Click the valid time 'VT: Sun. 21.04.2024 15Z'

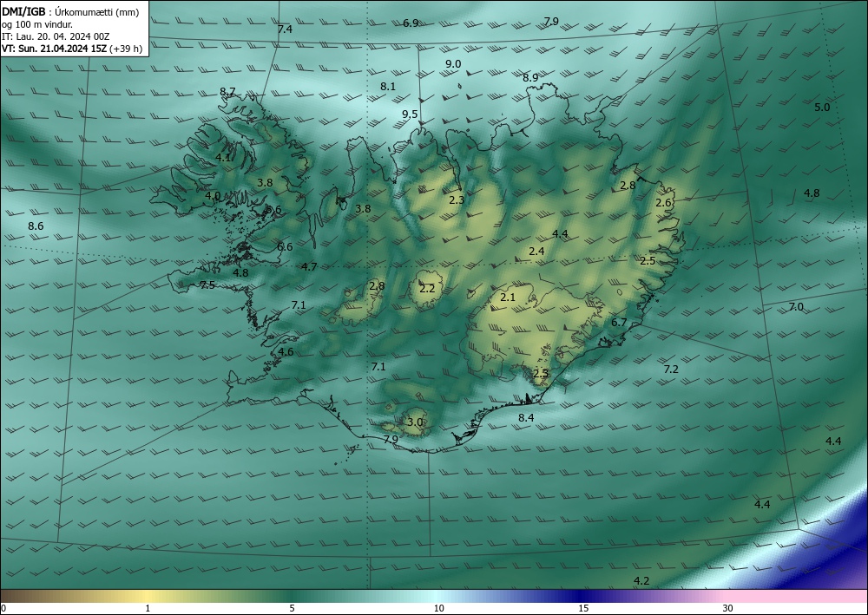coord(54,49)
